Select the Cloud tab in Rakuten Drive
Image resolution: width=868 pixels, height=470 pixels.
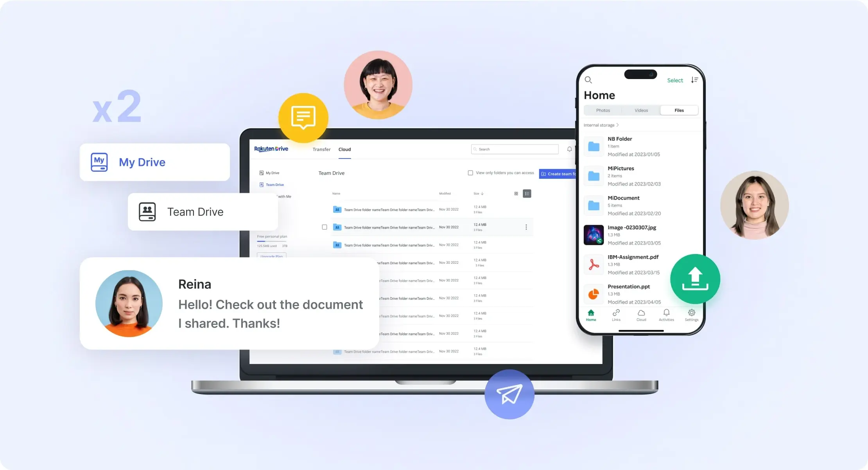pyautogui.click(x=345, y=149)
